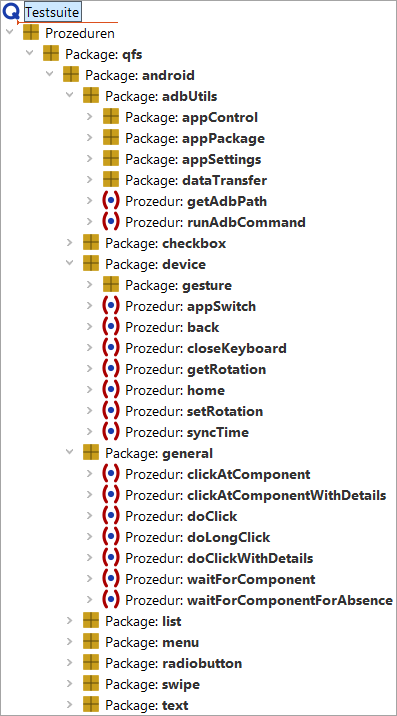Click the doLongClick procedure icon
Image resolution: width=397 pixels, height=716 pixels.
coord(111,537)
